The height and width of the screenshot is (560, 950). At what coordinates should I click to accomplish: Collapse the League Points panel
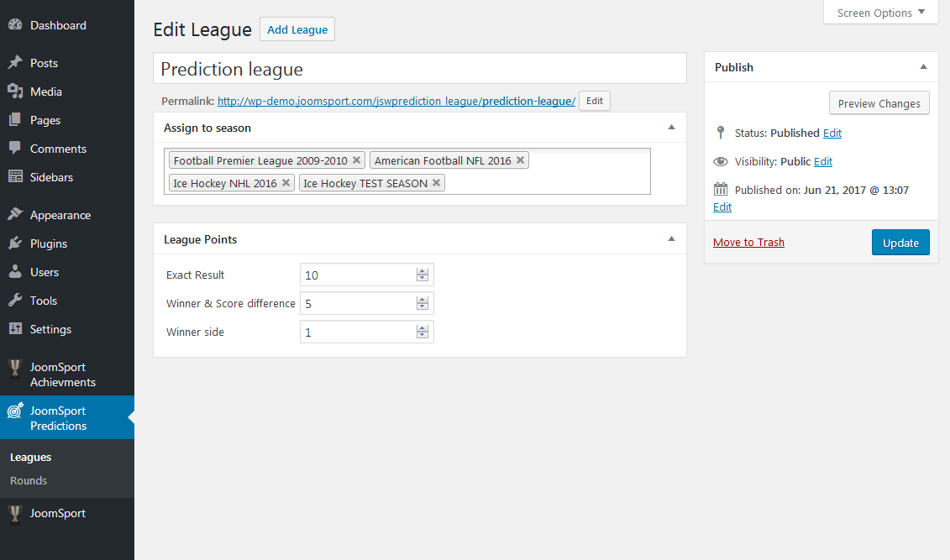pyautogui.click(x=671, y=239)
